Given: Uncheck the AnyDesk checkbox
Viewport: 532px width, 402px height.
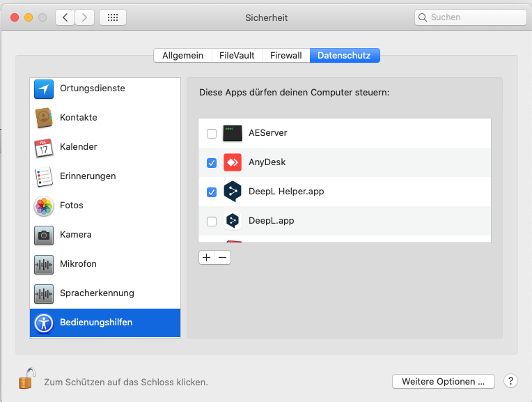Looking at the screenshot, I should pyautogui.click(x=212, y=163).
